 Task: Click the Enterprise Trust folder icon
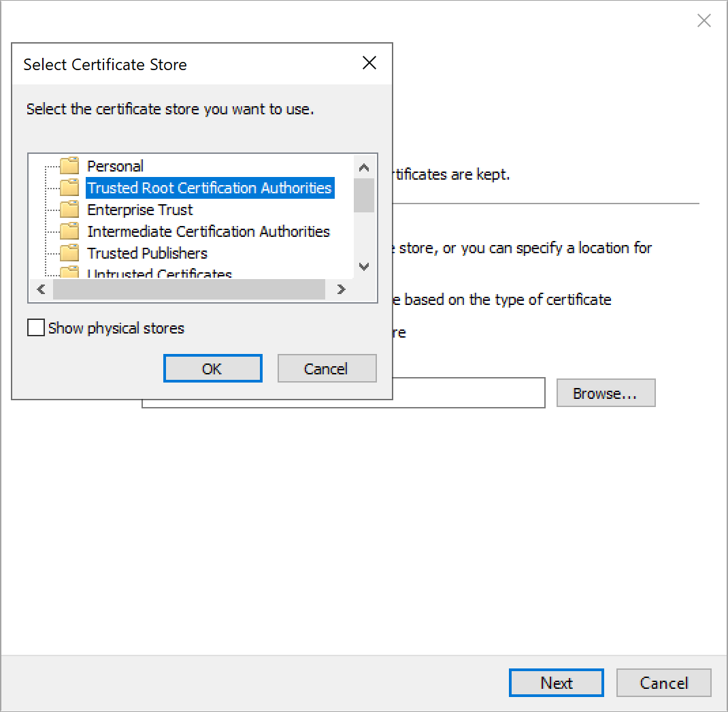click(71, 209)
